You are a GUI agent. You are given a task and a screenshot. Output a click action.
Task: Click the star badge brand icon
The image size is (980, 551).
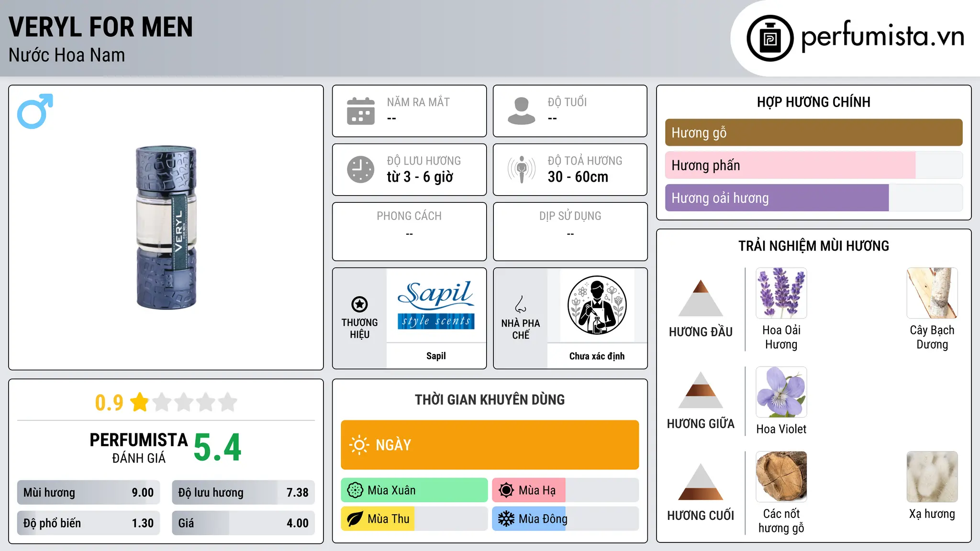[359, 304]
